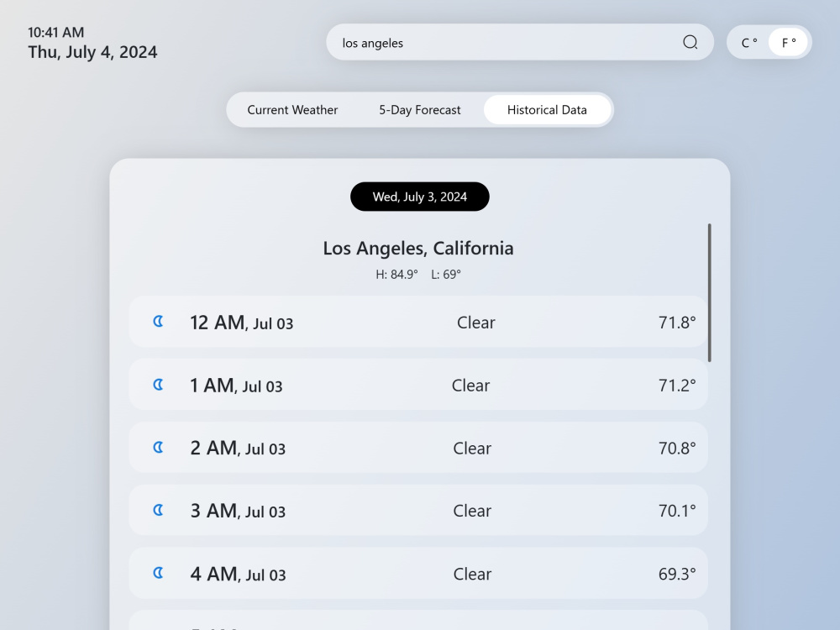Open the Current Weather tab
Viewport: 840px width, 630px height.
point(292,110)
